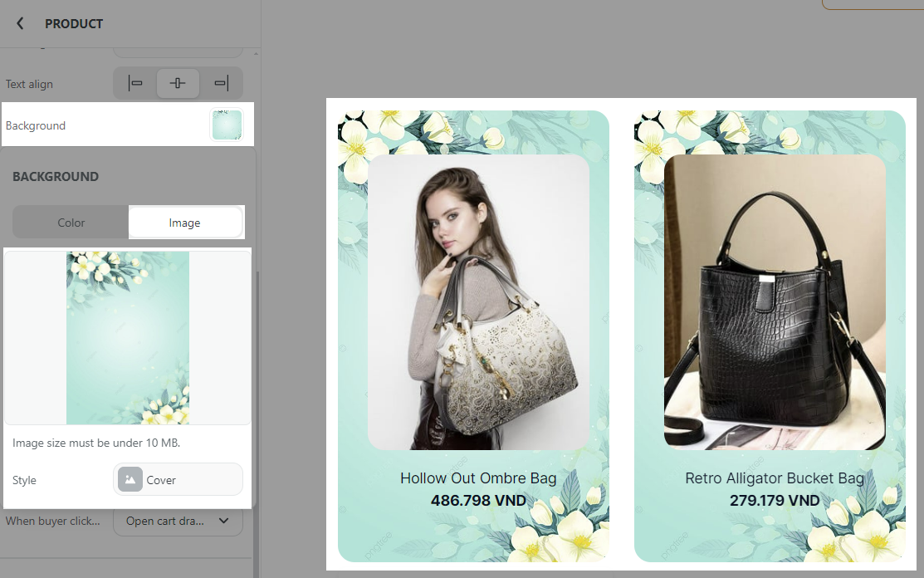Set text align to center

point(178,84)
